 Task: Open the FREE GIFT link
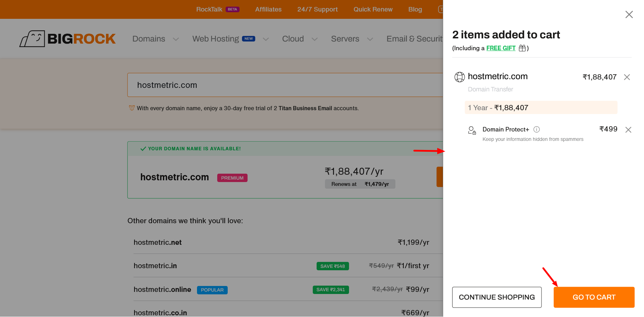click(501, 48)
